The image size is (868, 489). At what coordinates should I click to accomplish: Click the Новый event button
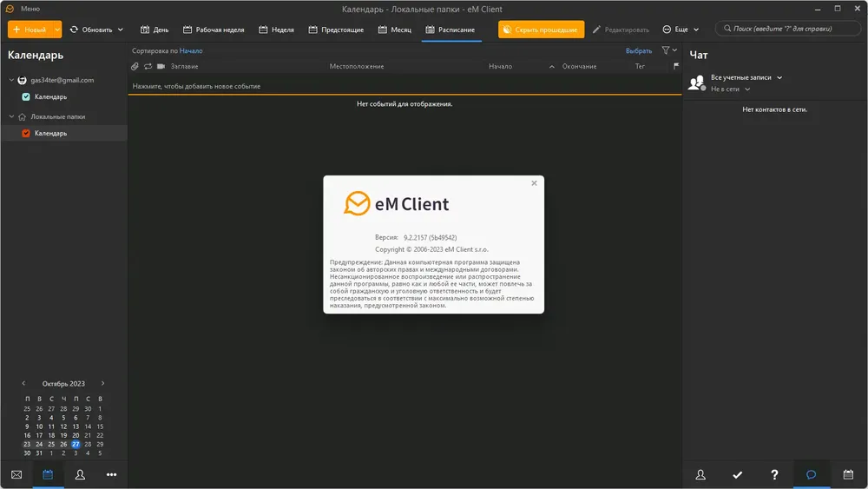30,30
